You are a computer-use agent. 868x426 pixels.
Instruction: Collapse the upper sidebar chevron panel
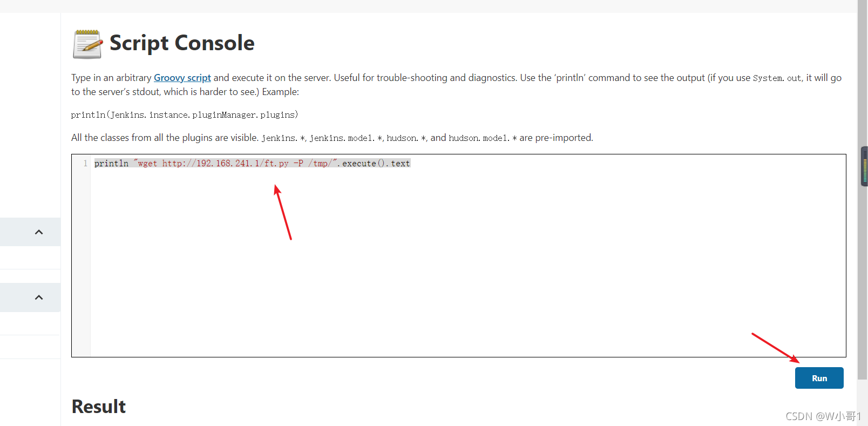[38, 232]
